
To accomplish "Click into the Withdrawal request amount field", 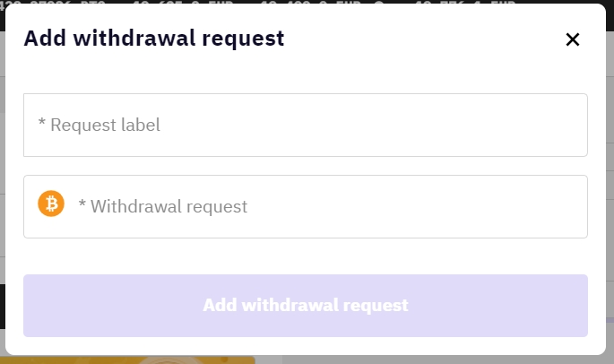I will pos(323,206).
